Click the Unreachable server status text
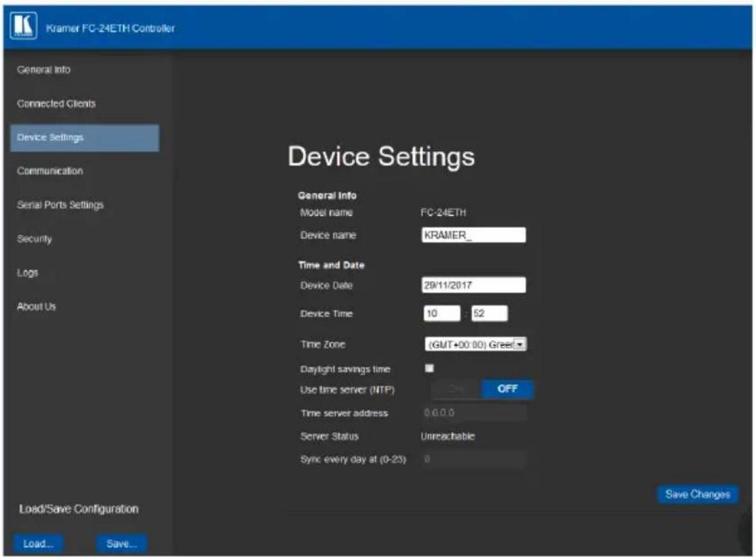The image size is (756, 557). [447, 436]
